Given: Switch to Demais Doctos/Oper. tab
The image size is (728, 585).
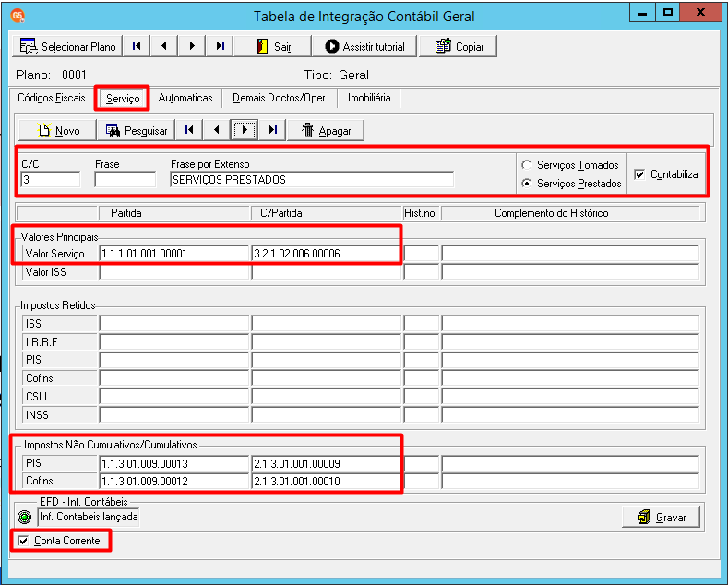Looking at the screenshot, I should 280,98.
